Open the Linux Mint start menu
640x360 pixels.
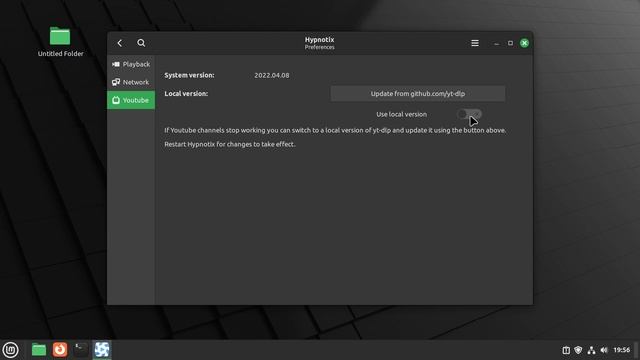[10, 350]
